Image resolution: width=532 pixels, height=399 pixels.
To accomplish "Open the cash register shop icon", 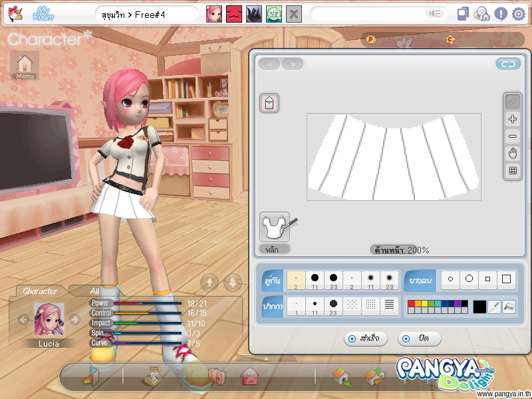I will [153, 376].
